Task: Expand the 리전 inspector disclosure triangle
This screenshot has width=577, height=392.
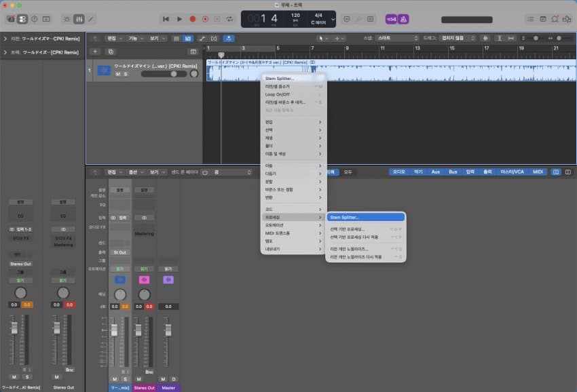Action: [x=5, y=39]
